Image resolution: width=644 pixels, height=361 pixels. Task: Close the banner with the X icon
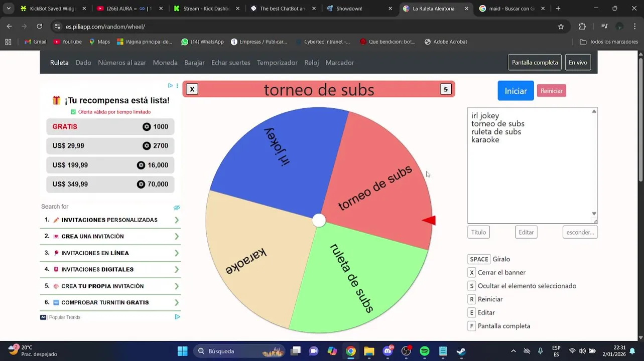click(192, 89)
